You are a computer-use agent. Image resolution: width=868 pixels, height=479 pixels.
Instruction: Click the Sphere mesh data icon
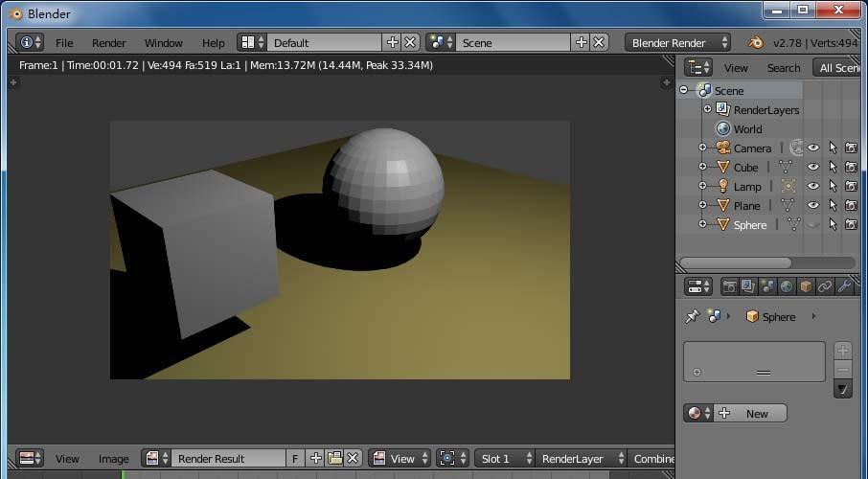(794, 224)
